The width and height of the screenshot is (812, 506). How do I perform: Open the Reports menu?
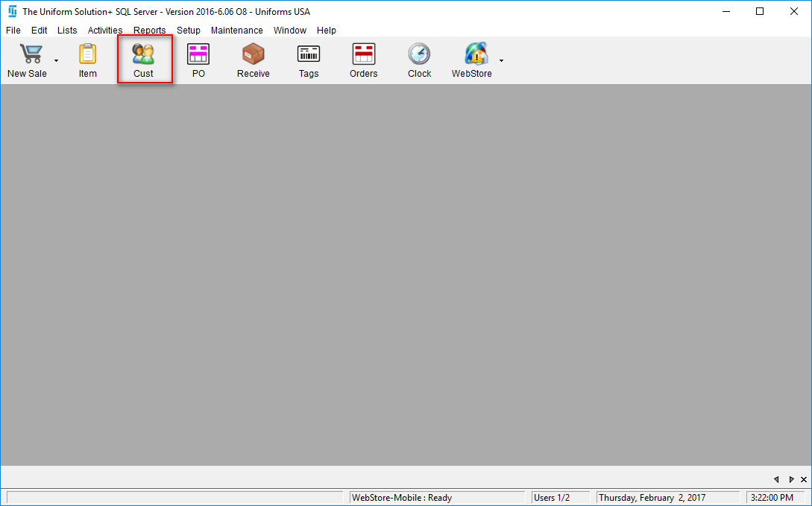(150, 31)
